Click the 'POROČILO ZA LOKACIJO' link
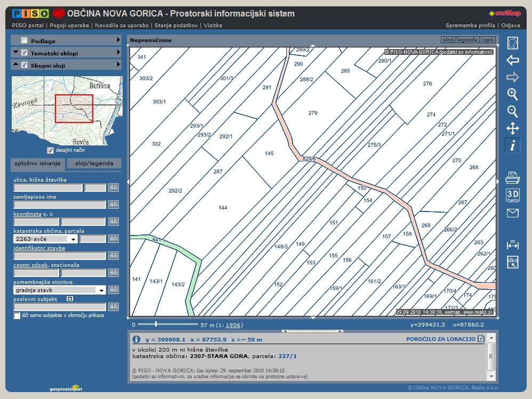532x399 pixels. [440, 339]
